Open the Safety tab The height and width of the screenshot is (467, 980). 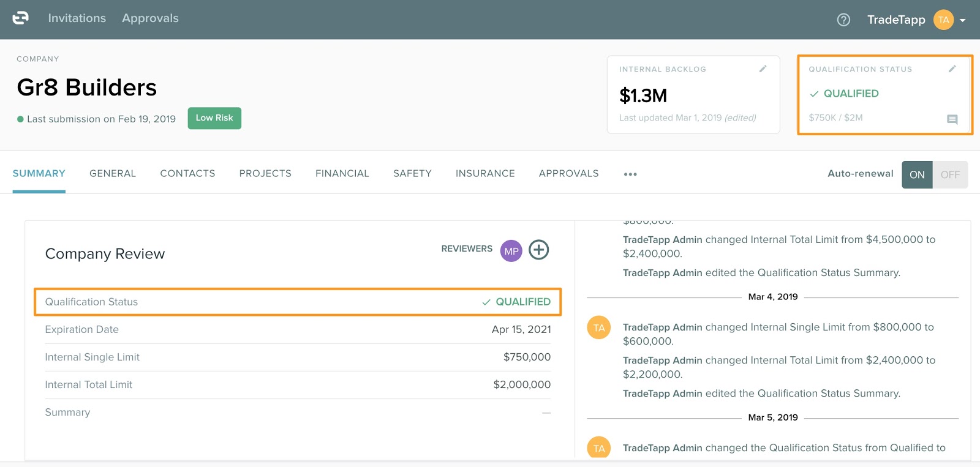click(412, 174)
